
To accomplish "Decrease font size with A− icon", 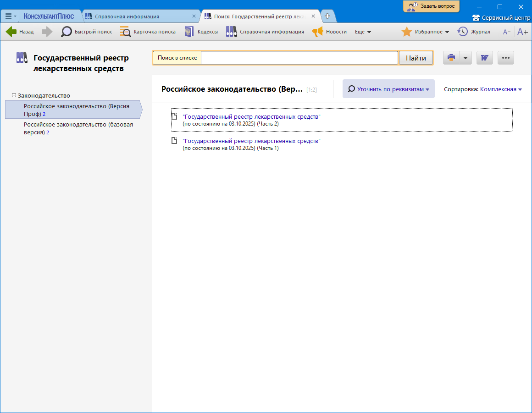I will click(507, 32).
